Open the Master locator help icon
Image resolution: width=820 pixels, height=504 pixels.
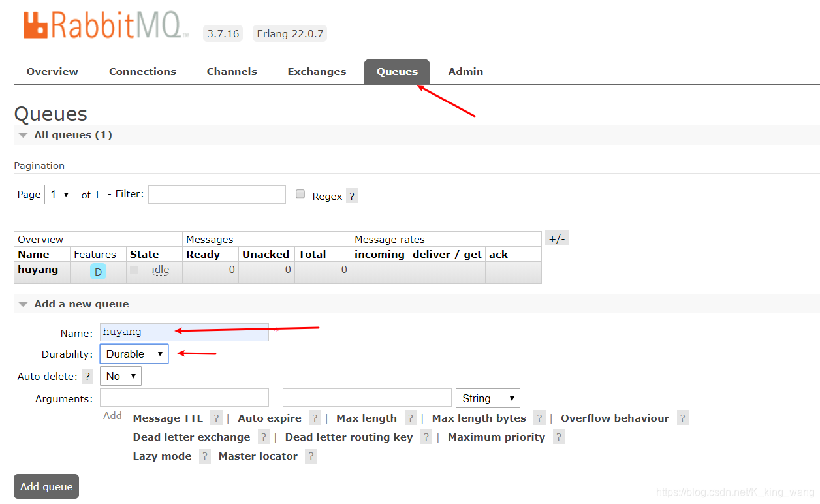[x=311, y=456]
